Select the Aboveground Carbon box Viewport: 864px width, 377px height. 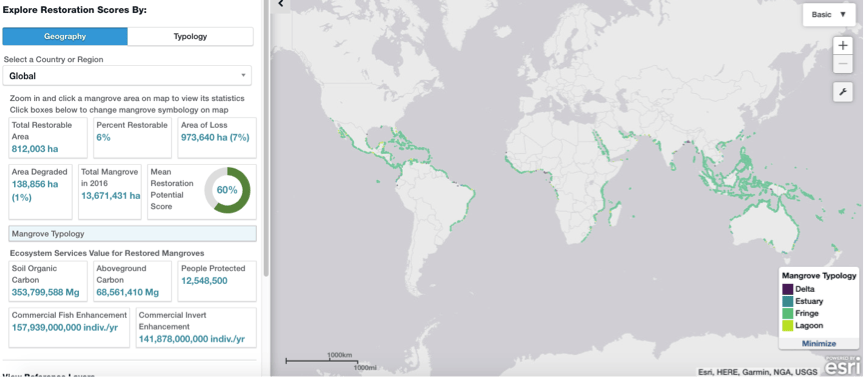(x=132, y=281)
